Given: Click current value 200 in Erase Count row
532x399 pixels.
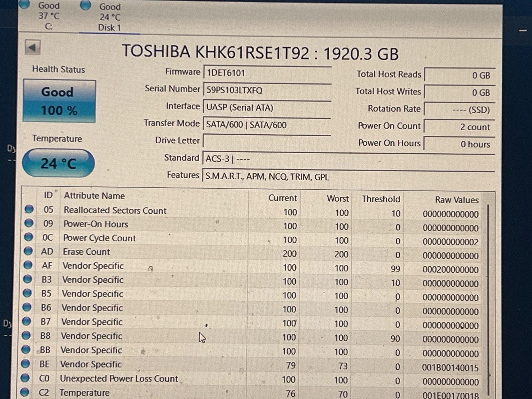Looking at the screenshot, I should [290, 254].
